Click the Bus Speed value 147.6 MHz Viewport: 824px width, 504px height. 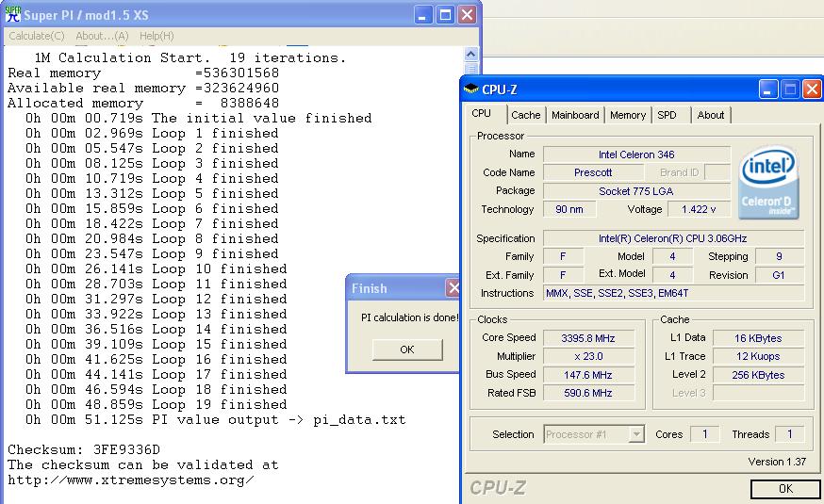[x=588, y=375]
